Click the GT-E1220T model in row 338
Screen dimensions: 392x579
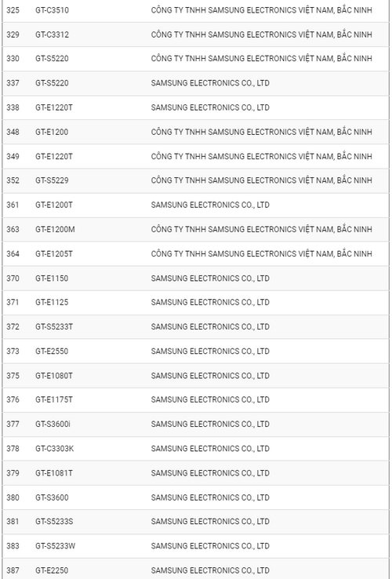tap(54, 107)
